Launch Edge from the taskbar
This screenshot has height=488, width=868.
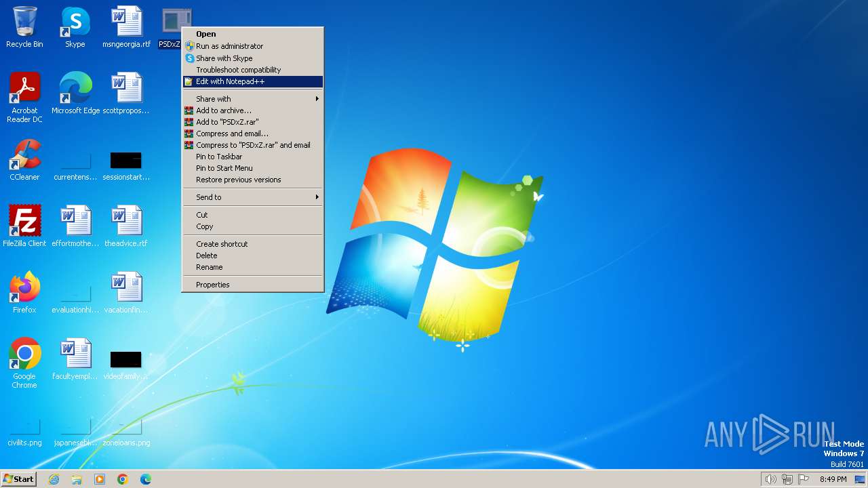[146, 479]
